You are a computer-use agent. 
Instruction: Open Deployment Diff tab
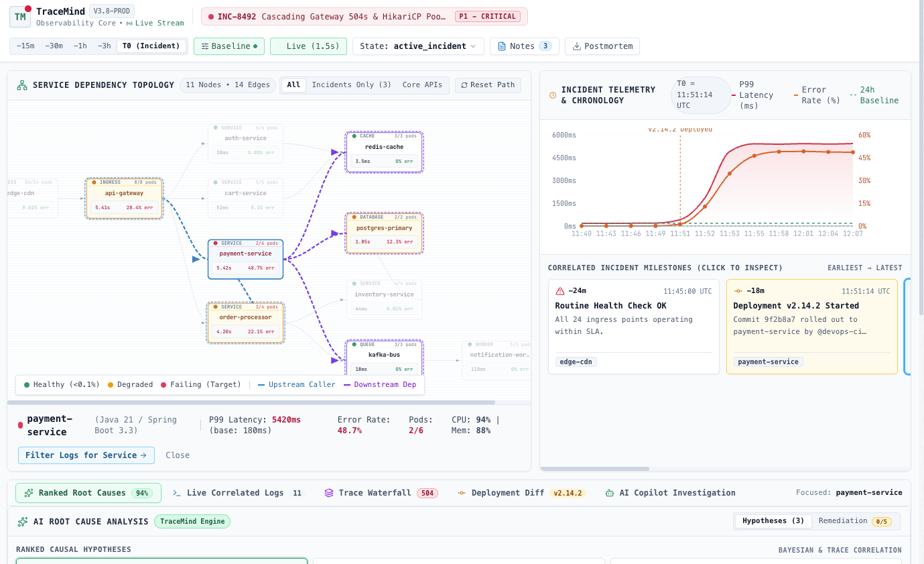(x=521, y=493)
